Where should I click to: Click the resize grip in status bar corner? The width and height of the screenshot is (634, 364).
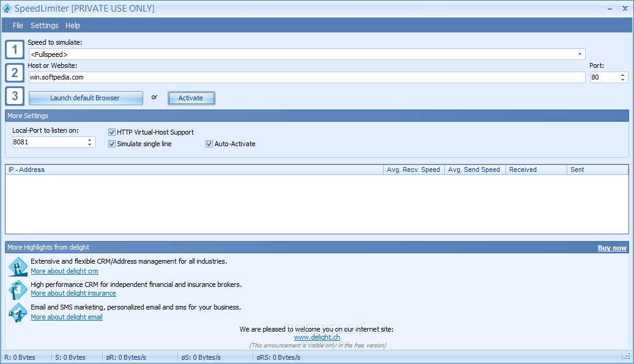point(627,357)
